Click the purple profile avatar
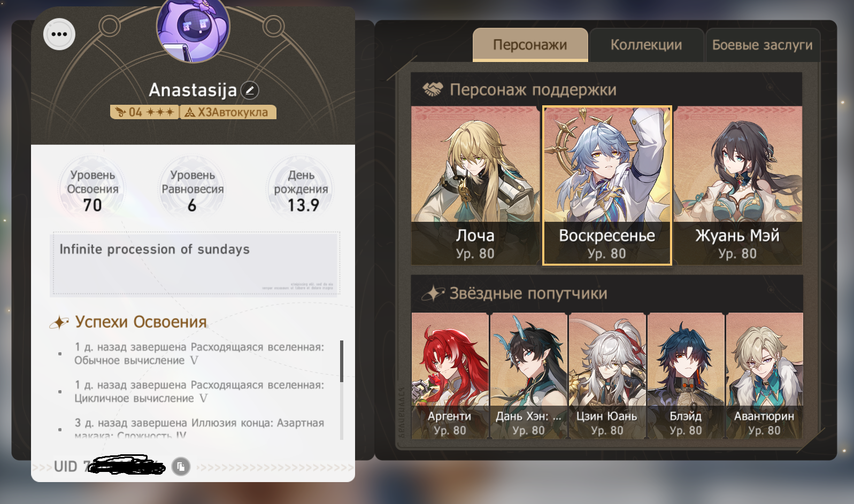This screenshot has width=854, height=504. tap(193, 29)
